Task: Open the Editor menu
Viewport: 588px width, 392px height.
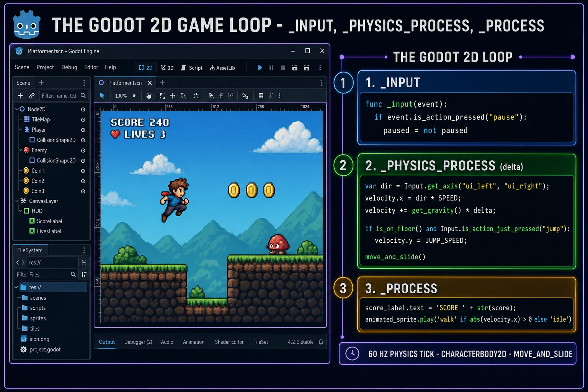Action: click(x=91, y=67)
